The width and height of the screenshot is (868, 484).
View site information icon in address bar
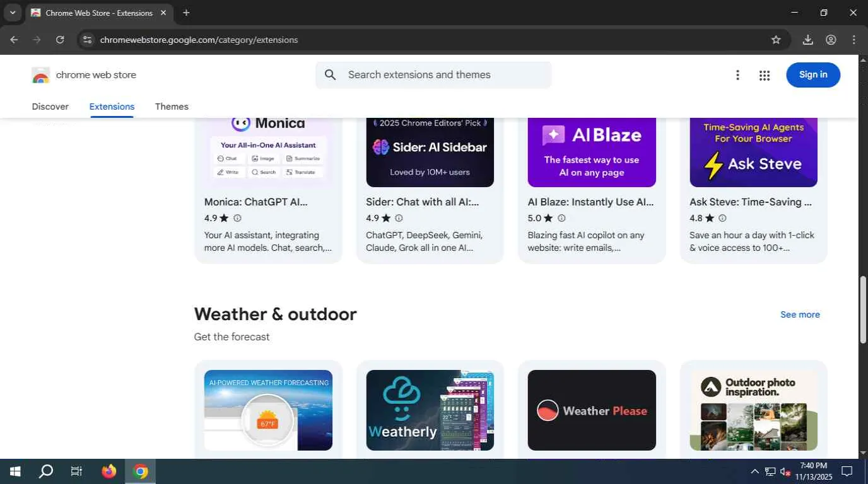pos(88,40)
